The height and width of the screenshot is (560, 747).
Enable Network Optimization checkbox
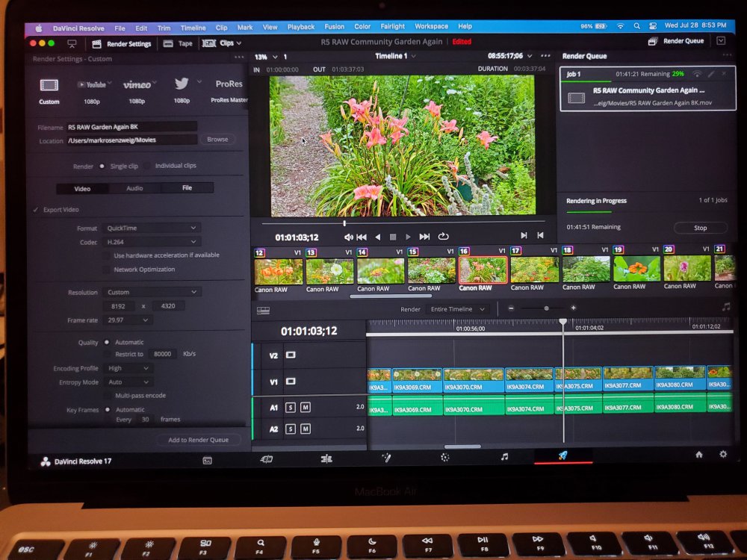tap(106, 270)
